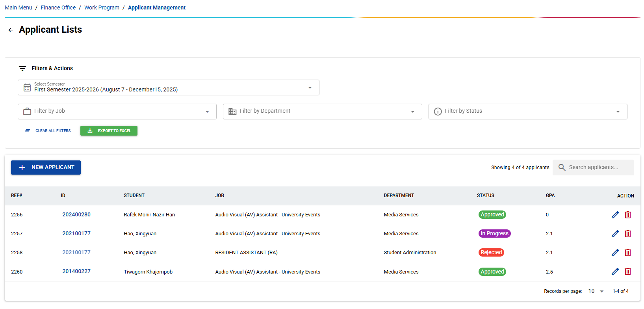Sort by STATUS column header
Image resolution: width=644 pixels, height=309 pixels.
(x=485, y=195)
